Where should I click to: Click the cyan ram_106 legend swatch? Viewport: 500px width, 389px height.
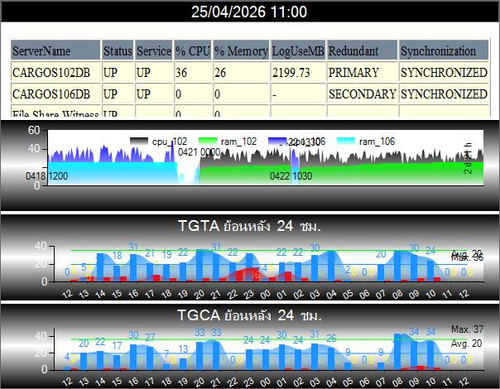click(346, 141)
